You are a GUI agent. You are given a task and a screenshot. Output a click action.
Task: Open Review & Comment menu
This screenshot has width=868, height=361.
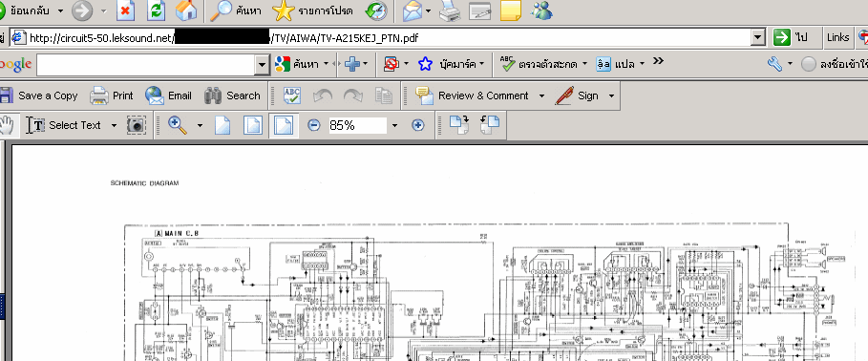tap(473, 96)
